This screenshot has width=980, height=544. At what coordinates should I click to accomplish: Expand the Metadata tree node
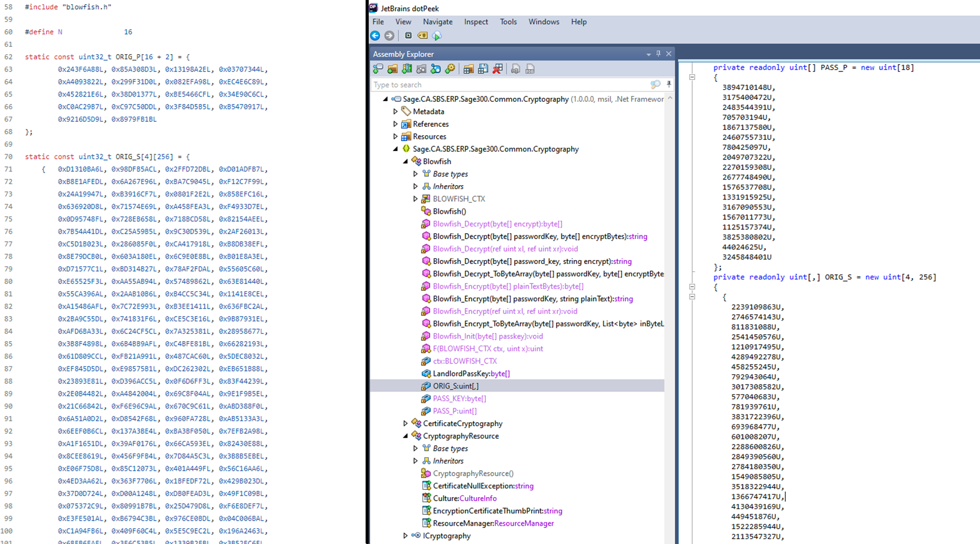point(396,111)
